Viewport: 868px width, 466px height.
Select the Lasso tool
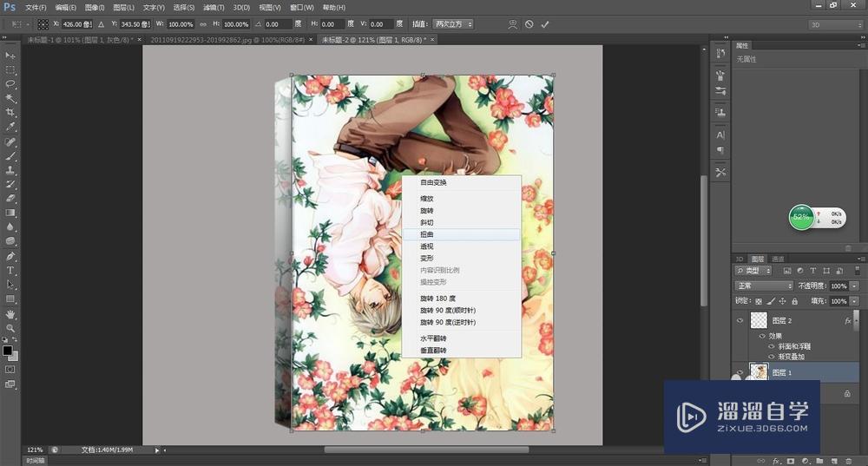click(10, 83)
